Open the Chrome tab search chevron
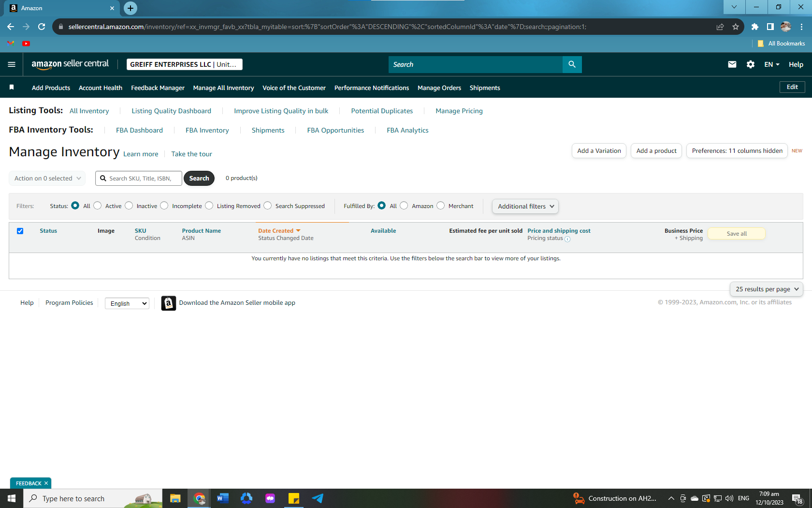The height and width of the screenshot is (508, 812). pos(734,7)
